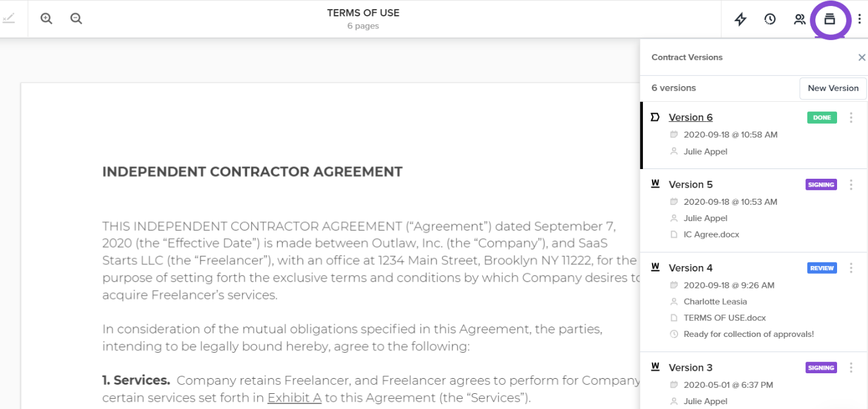Image resolution: width=868 pixels, height=409 pixels.
Task: Open the lightning bolt actions icon
Action: tap(740, 19)
